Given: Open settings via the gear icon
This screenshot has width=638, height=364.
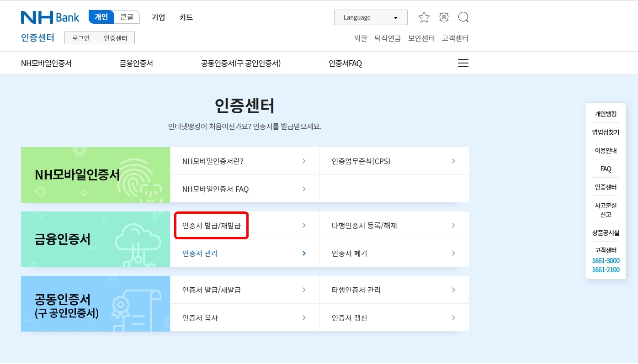Looking at the screenshot, I should pyautogui.click(x=443, y=17).
